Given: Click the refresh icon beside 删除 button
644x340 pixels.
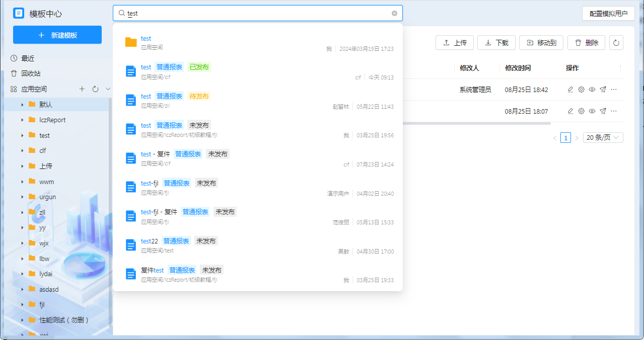Looking at the screenshot, I should coord(616,43).
